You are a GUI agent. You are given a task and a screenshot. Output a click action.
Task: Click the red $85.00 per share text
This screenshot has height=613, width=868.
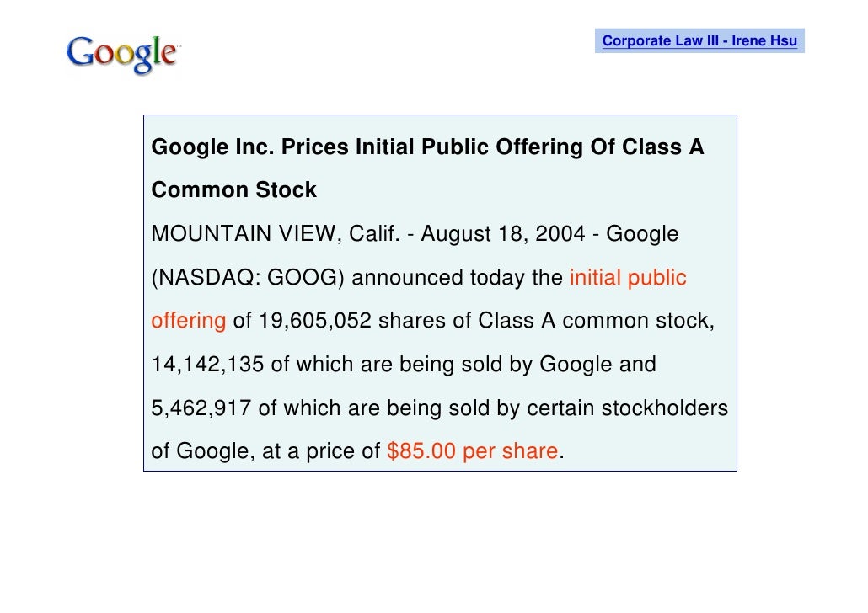(x=472, y=451)
